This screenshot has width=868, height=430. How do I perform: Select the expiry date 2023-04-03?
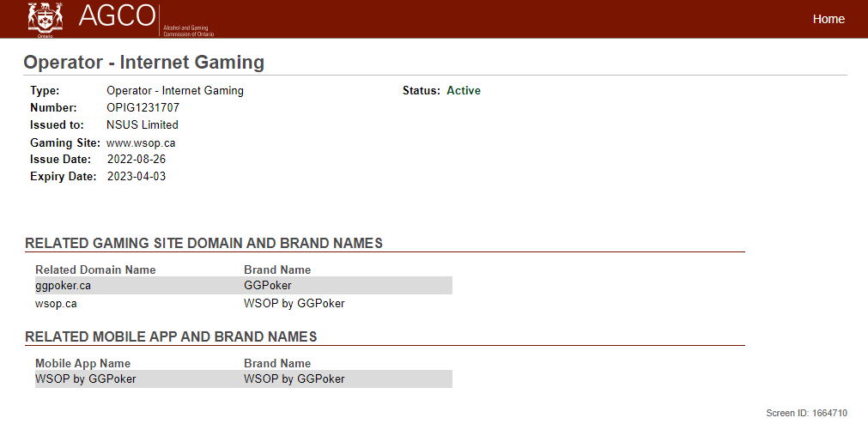coord(137,177)
